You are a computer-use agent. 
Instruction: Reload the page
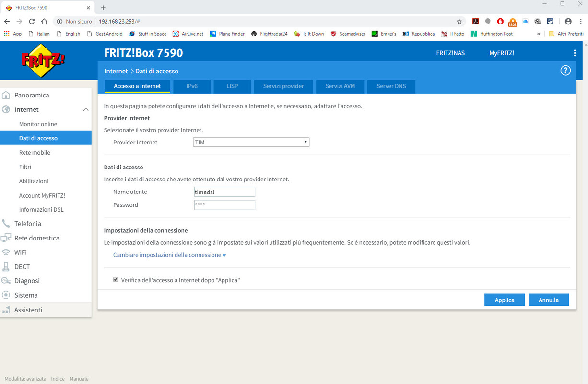pyautogui.click(x=32, y=21)
